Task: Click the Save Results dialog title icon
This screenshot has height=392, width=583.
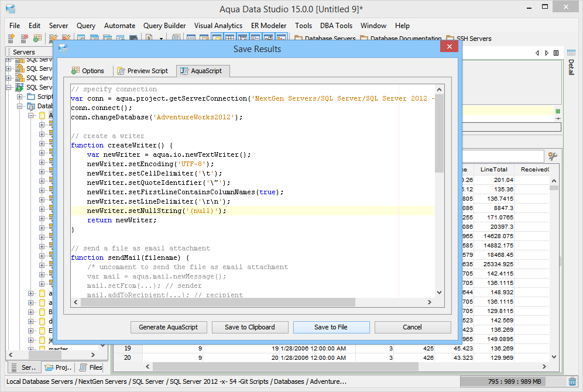Action: click(63, 49)
